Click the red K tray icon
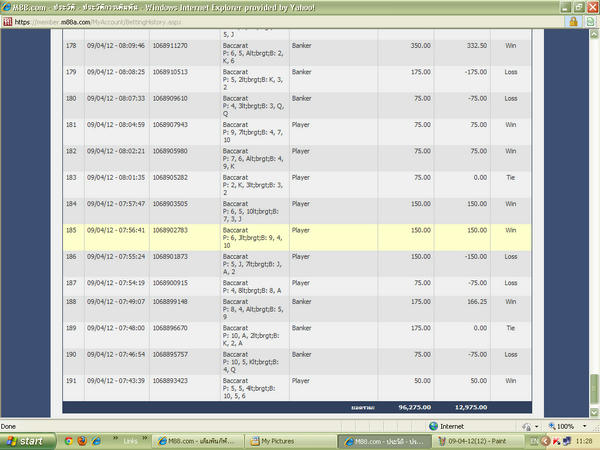The width and height of the screenshot is (600, 450). pyautogui.click(x=556, y=441)
